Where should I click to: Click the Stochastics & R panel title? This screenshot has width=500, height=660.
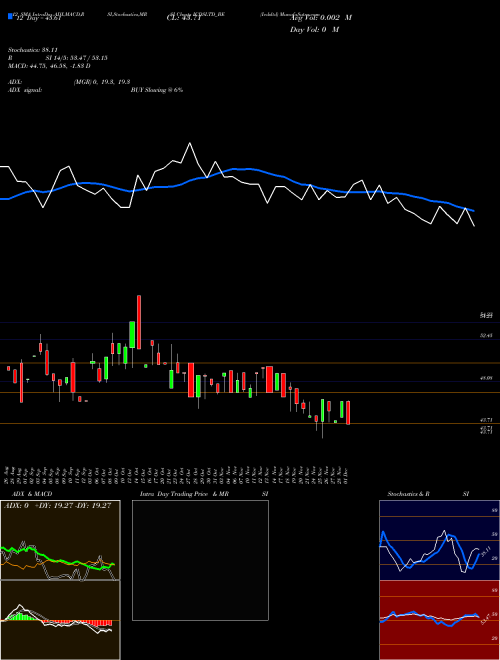(x=408, y=494)
